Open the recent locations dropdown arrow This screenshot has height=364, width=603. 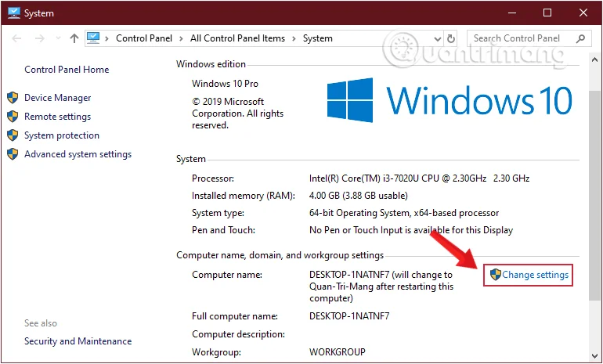[x=58, y=38]
